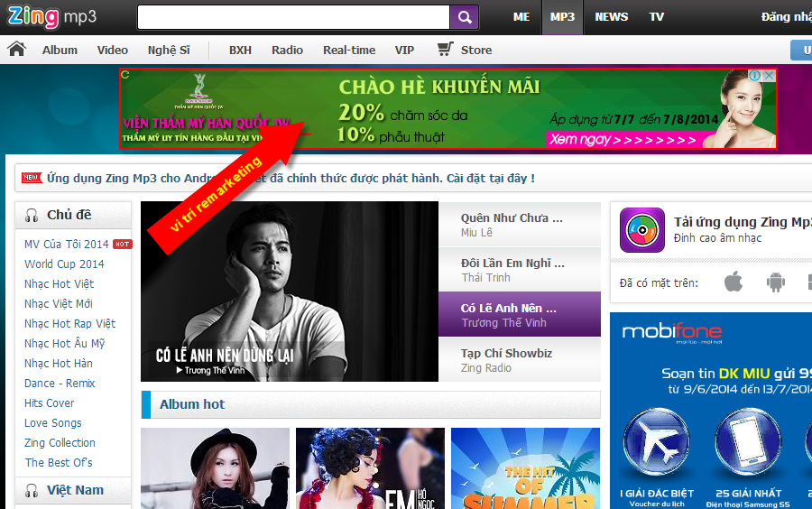Image resolution: width=812 pixels, height=509 pixels.
Task: Click the mobifone logo
Action: click(671, 332)
